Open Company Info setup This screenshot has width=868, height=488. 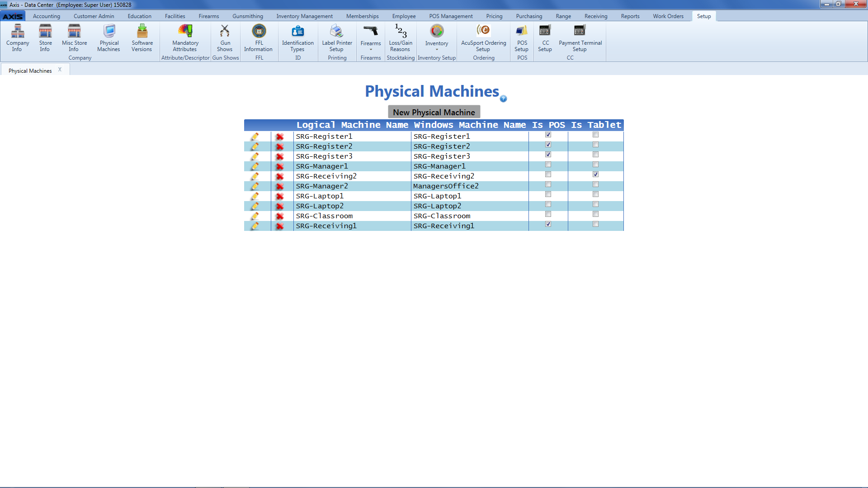pyautogui.click(x=18, y=38)
